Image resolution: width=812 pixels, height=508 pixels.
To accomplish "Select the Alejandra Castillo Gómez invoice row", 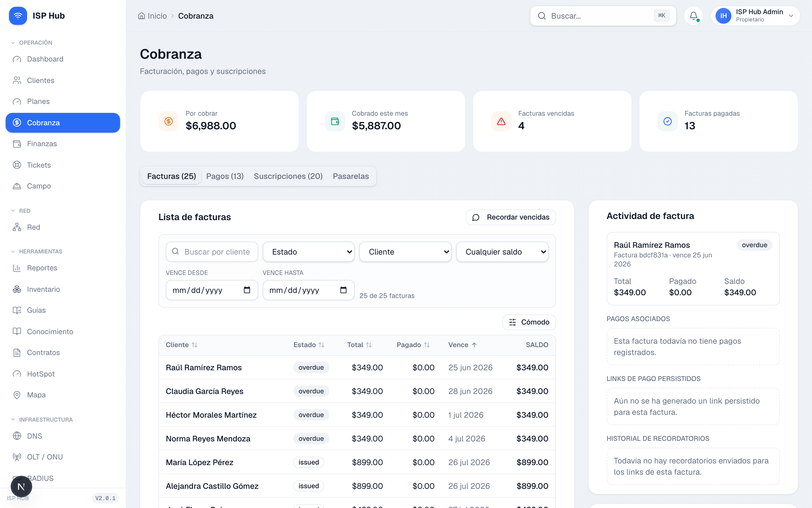I will tap(357, 486).
